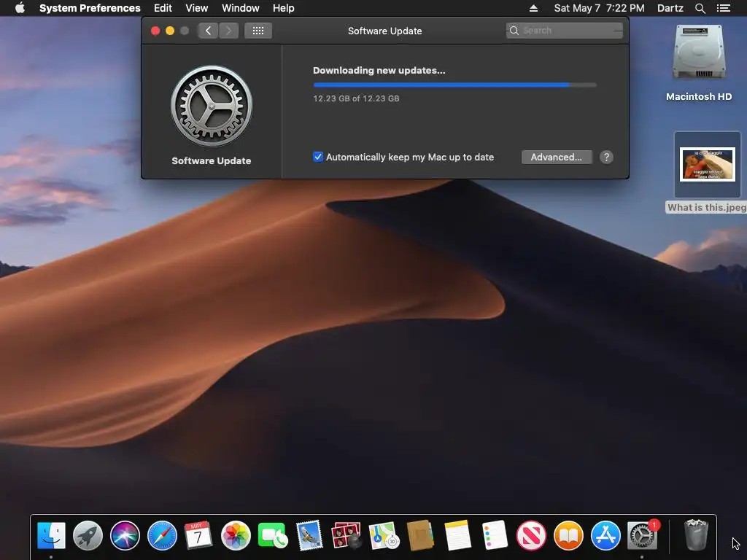747x560 pixels.
Task: Open Mail stamp icon in Dock
Action: click(309, 535)
